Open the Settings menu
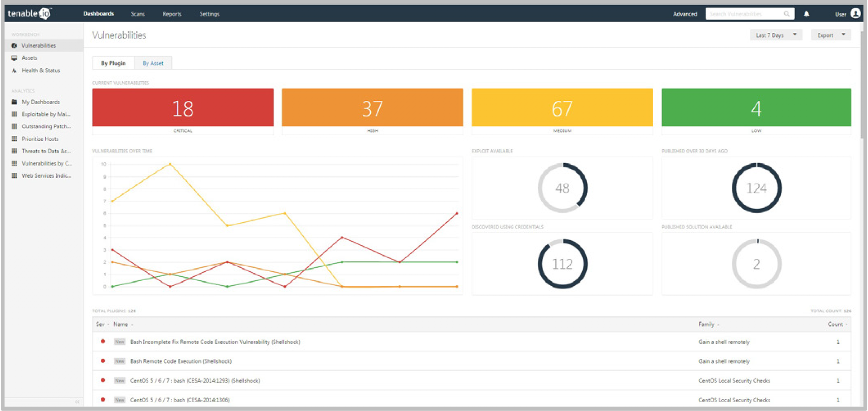This screenshot has width=868, height=411. point(209,14)
